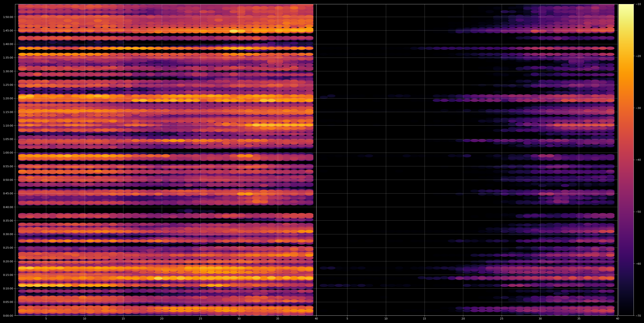Pick the 1:35:00 time axis label

[8, 58]
